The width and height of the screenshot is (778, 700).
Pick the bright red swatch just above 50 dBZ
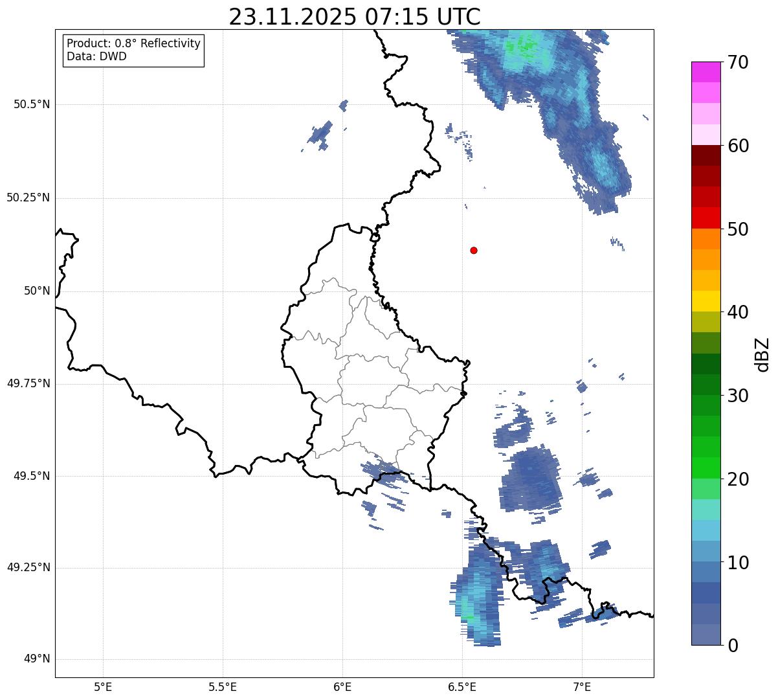tap(706, 218)
